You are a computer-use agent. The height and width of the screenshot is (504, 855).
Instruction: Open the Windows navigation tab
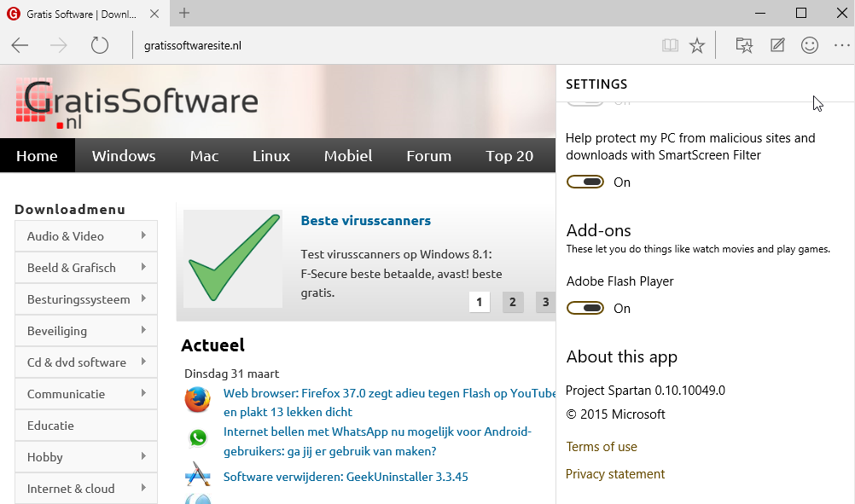pos(124,156)
